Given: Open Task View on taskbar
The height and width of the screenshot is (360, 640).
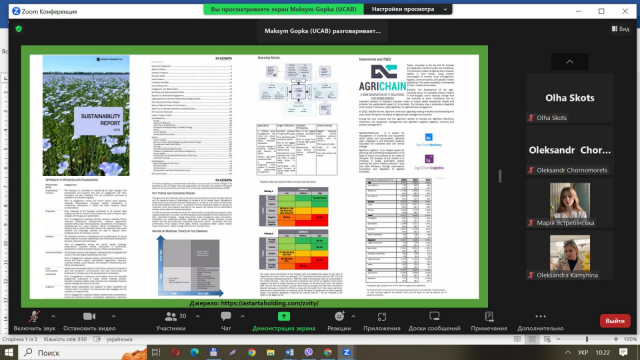Looking at the screenshot, I should 156,352.
